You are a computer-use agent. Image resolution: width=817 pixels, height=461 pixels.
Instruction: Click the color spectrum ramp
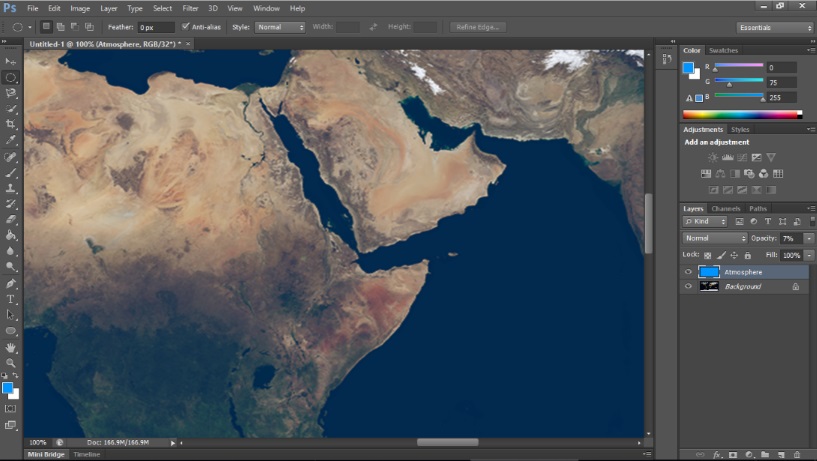[x=742, y=115]
